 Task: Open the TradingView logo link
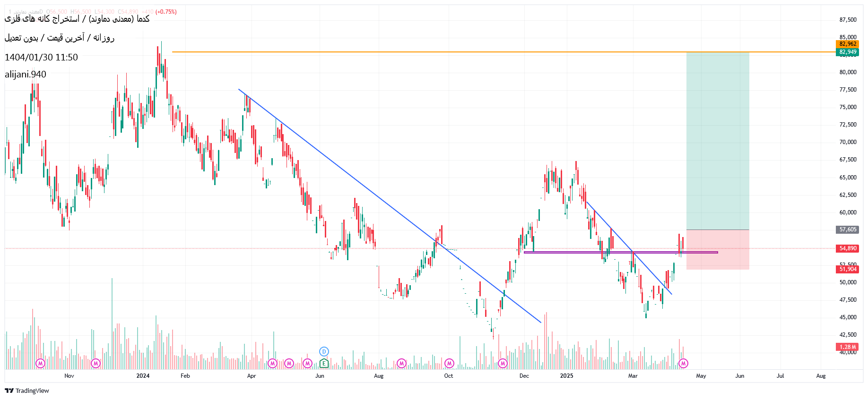27,391
